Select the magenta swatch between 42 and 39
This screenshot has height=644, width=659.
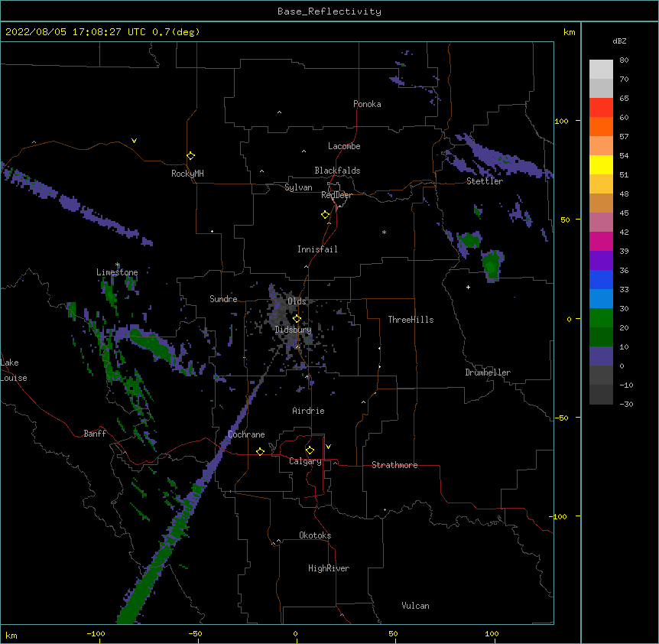[x=601, y=241]
